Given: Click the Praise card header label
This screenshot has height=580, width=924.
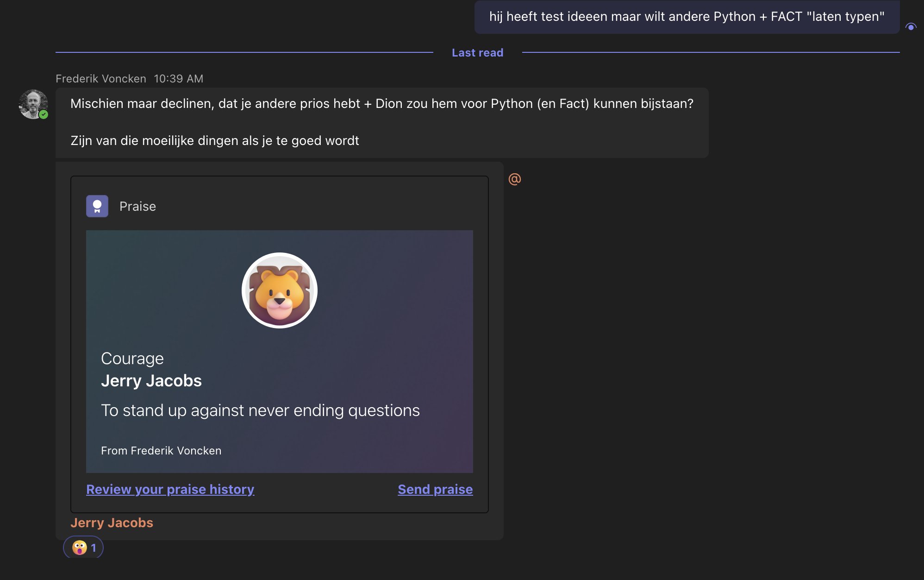Looking at the screenshot, I should 137,207.
